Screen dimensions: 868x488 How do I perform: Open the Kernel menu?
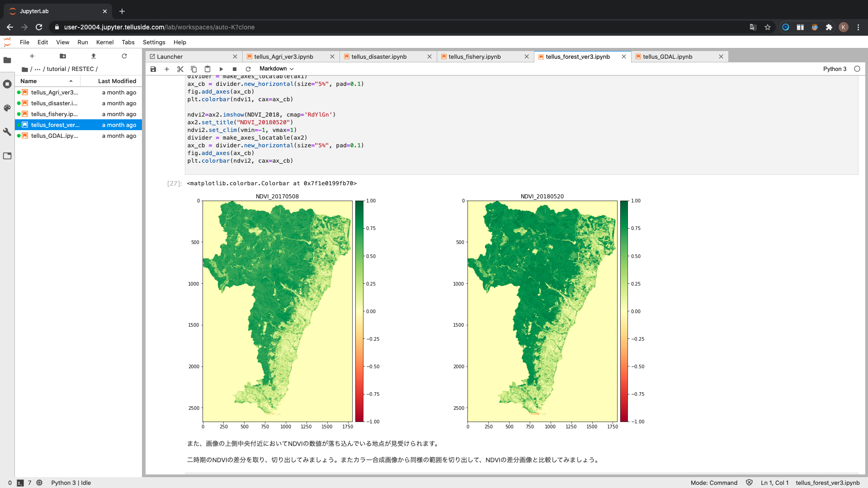pyautogui.click(x=105, y=42)
